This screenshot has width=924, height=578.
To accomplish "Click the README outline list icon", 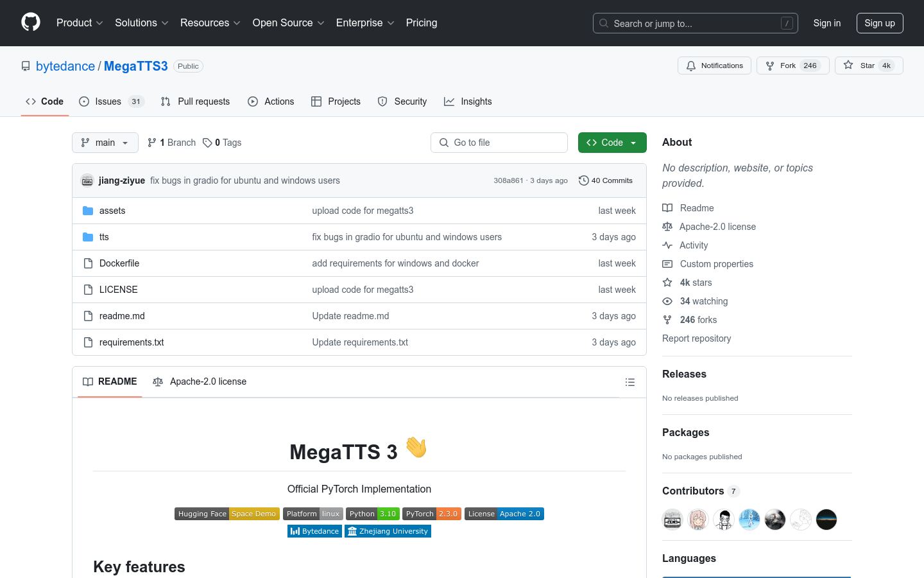I will 630,382.
